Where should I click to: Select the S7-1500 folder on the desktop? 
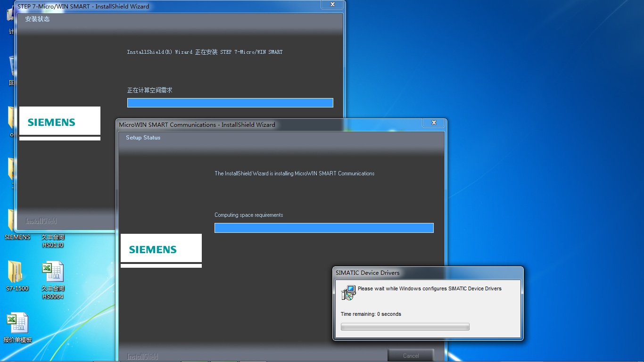[x=17, y=275]
